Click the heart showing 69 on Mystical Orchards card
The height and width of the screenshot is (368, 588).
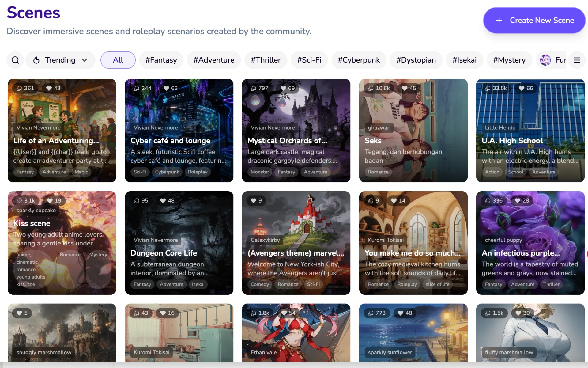pos(283,88)
